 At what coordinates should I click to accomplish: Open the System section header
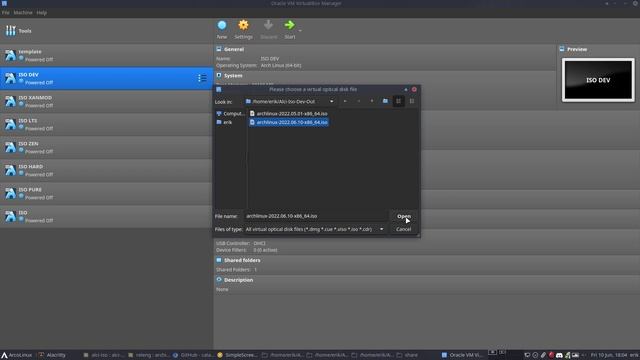click(233, 76)
